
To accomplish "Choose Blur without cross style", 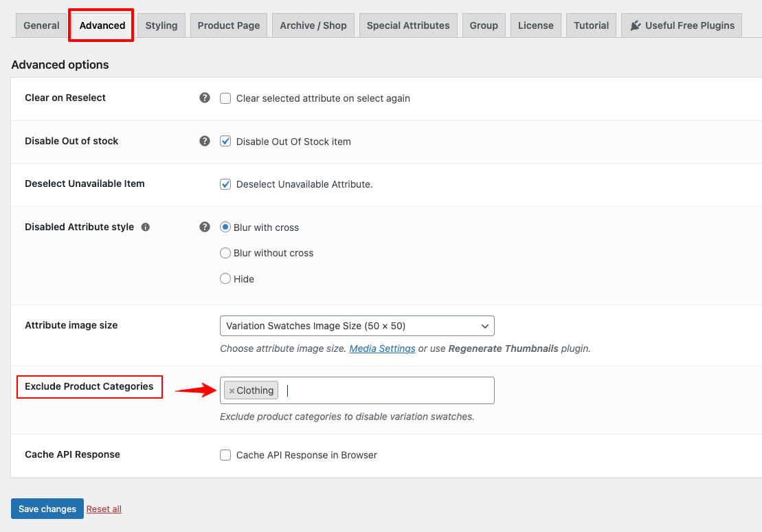I will [x=225, y=253].
